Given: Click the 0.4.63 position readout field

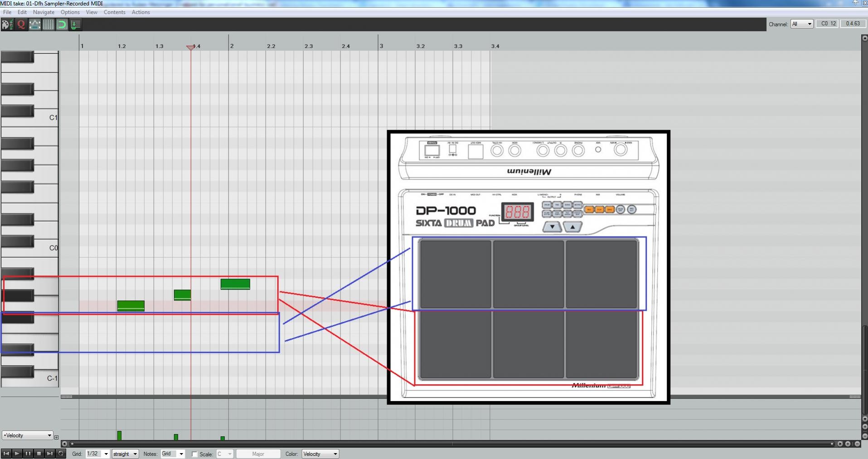Looking at the screenshot, I should [853, 24].
